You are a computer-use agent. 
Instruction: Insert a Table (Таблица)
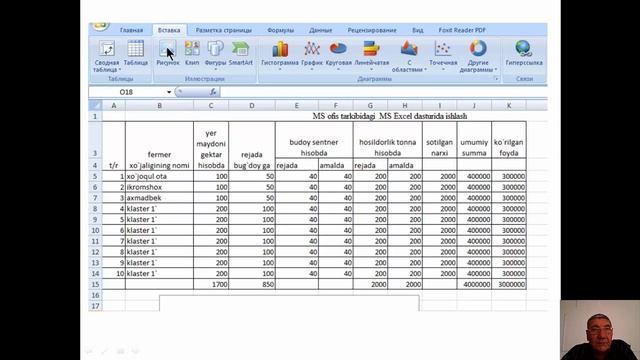(x=136, y=53)
